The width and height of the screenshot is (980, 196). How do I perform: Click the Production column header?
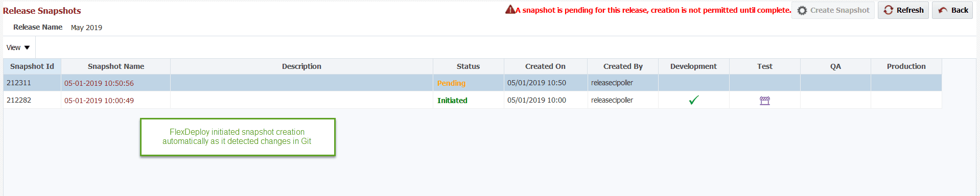click(x=906, y=66)
